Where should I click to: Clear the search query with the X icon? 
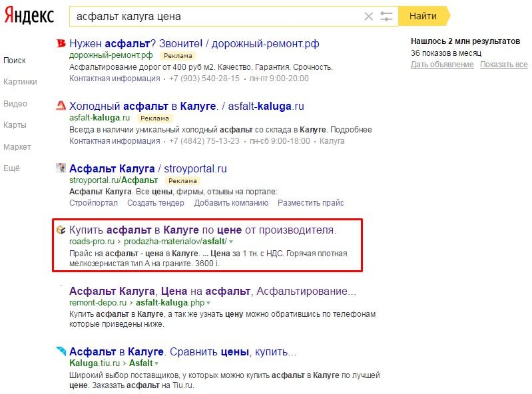[x=368, y=16]
